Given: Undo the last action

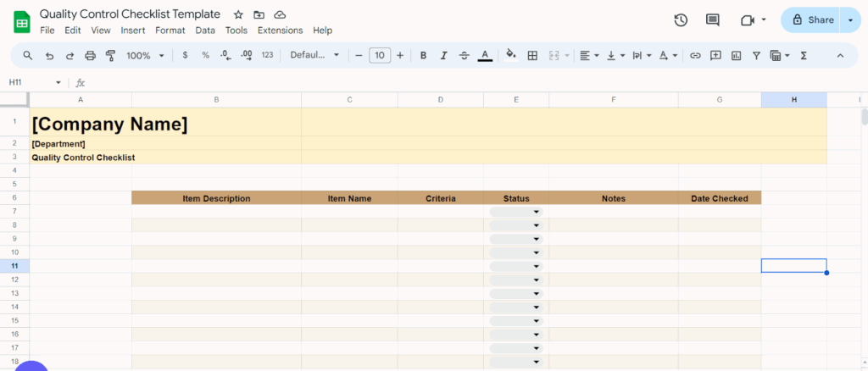Looking at the screenshot, I should pyautogui.click(x=49, y=55).
